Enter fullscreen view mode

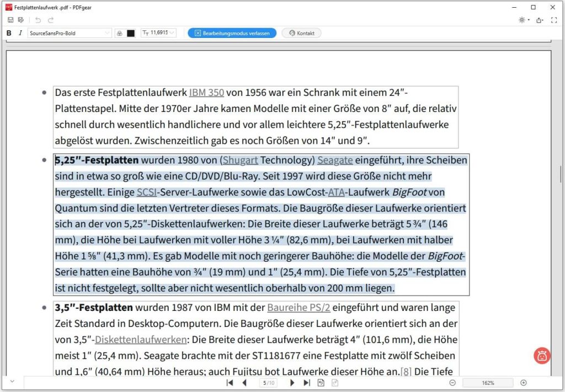[x=554, y=19]
